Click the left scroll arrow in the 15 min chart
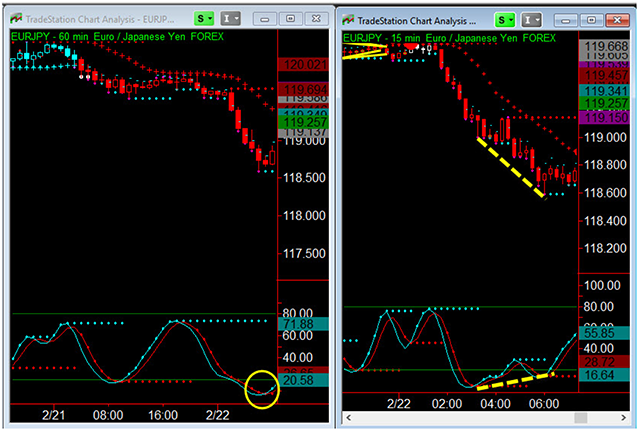This screenshot has height=432, width=640. (x=348, y=417)
